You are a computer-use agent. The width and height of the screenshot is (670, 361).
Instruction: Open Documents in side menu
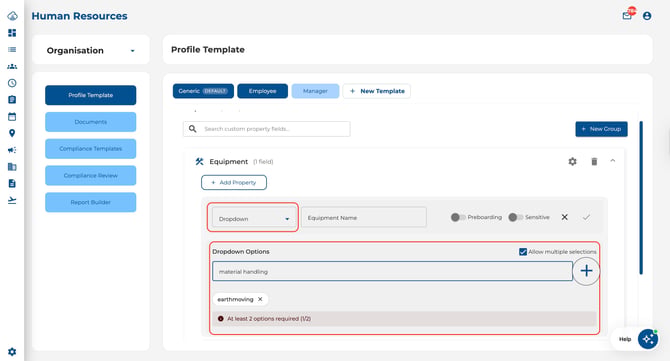91,122
